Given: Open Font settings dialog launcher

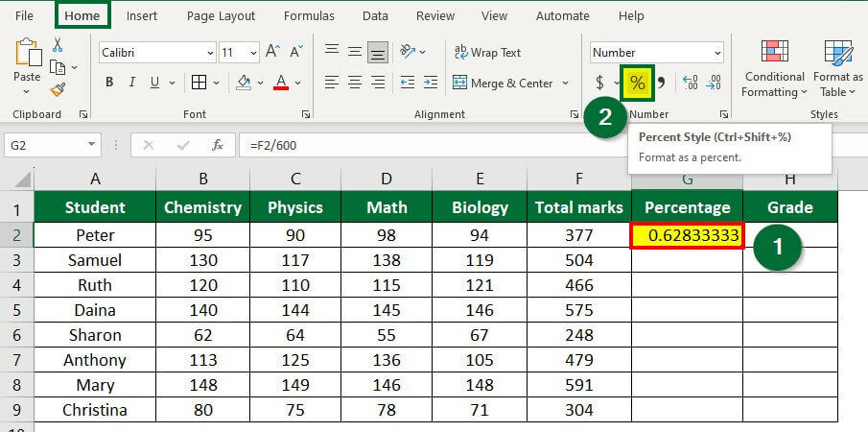Looking at the screenshot, I should pyautogui.click(x=306, y=114).
